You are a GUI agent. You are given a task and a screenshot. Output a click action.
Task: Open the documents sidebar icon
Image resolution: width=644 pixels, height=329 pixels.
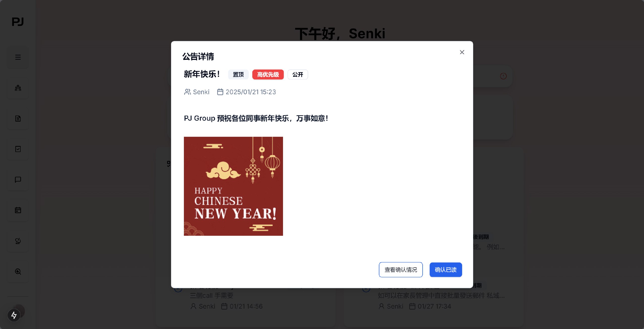(x=18, y=118)
